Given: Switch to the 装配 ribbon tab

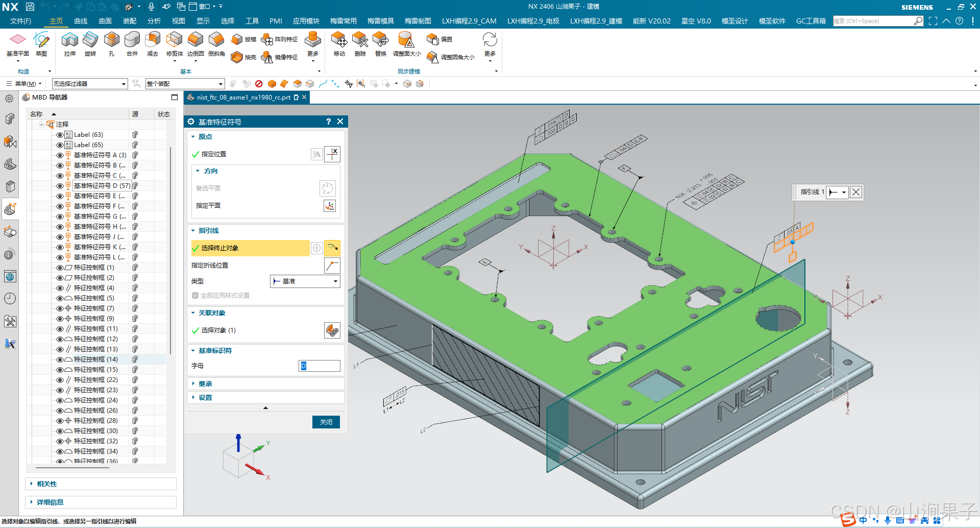Looking at the screenshot, I should tap(130, 21).
